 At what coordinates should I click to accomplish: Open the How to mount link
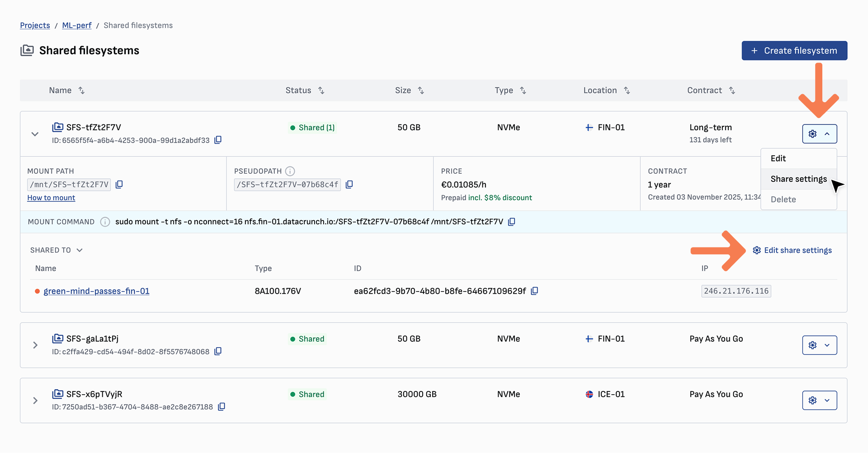coord(51,198)
